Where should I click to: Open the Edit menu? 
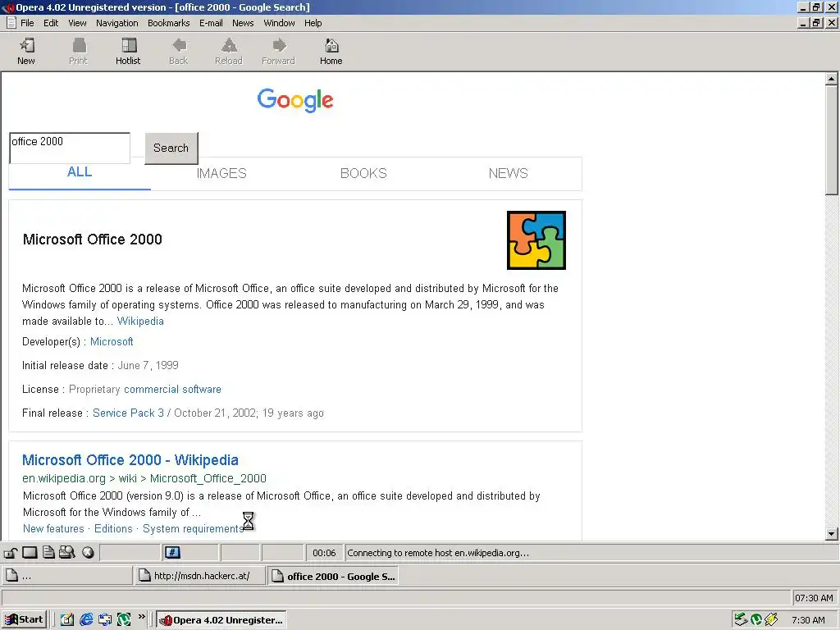51,23
